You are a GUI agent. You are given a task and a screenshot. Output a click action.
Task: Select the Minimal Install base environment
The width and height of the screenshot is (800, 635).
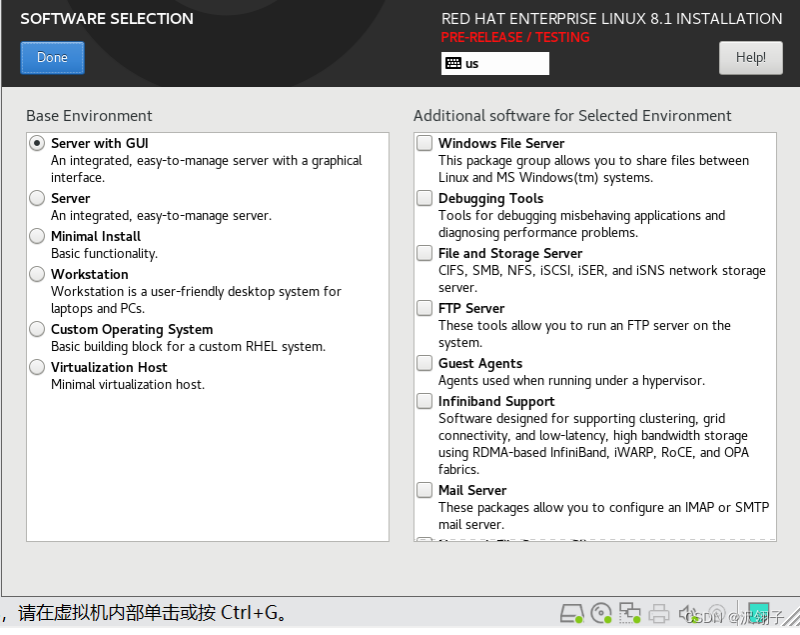36,236
